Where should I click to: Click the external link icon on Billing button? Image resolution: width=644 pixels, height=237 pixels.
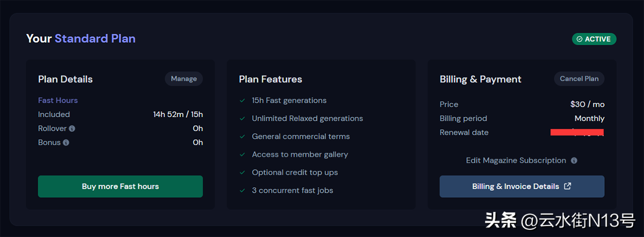coord(568,186)
